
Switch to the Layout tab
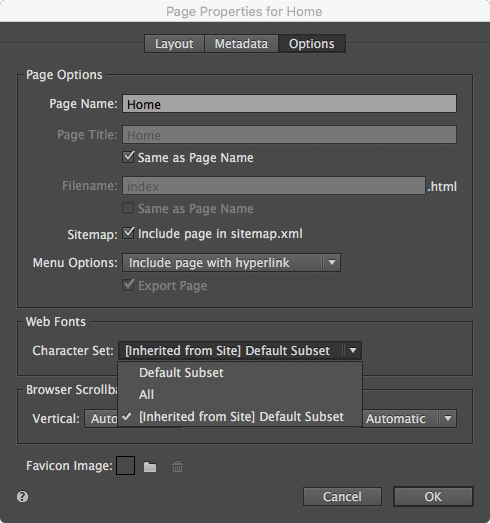pyautogui.click(x=174, y=44)
